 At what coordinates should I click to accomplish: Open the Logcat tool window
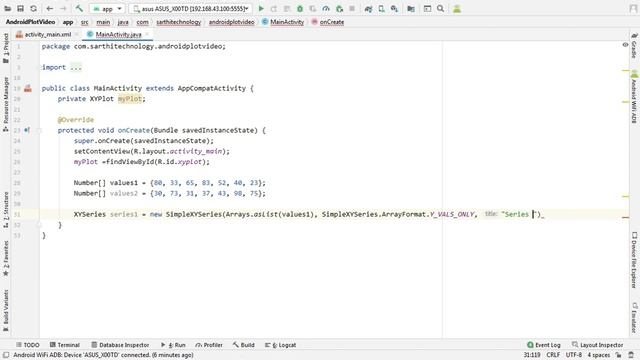click(280, 345)
